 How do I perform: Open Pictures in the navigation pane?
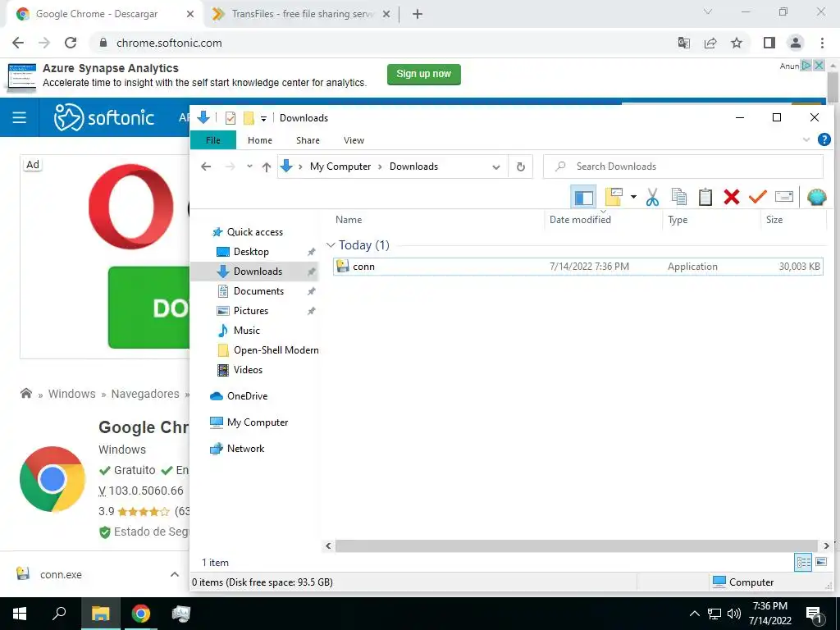point(250,311)
